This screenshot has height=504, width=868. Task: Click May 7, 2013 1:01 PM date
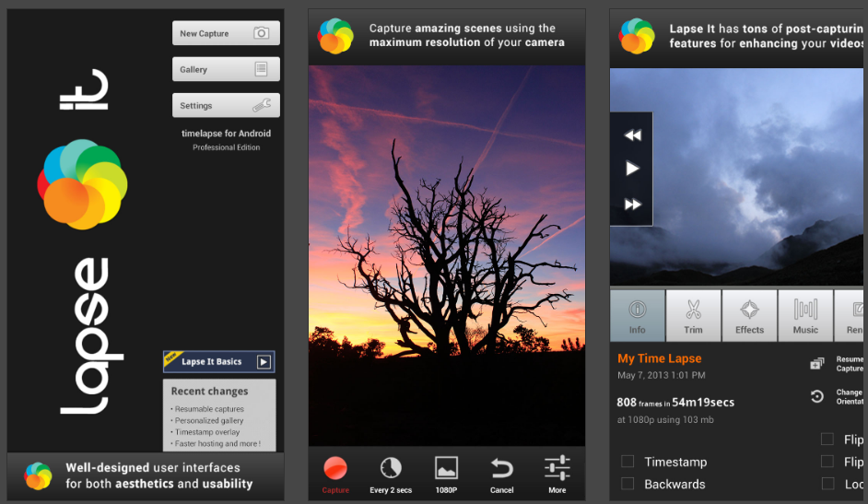661,375
